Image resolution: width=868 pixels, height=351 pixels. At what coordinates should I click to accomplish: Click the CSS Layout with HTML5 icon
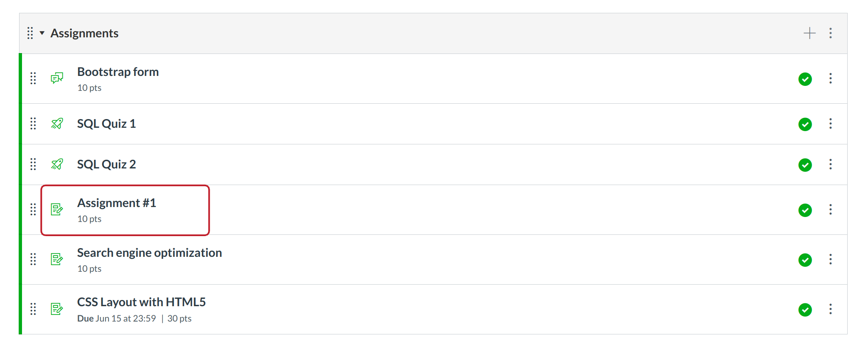(x=57, y=309)
